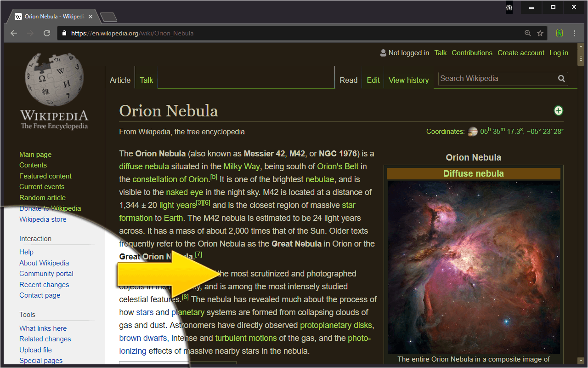Follow the protoplanetary disks link
This screenshot has width=588, height=368.
point(336,325)
